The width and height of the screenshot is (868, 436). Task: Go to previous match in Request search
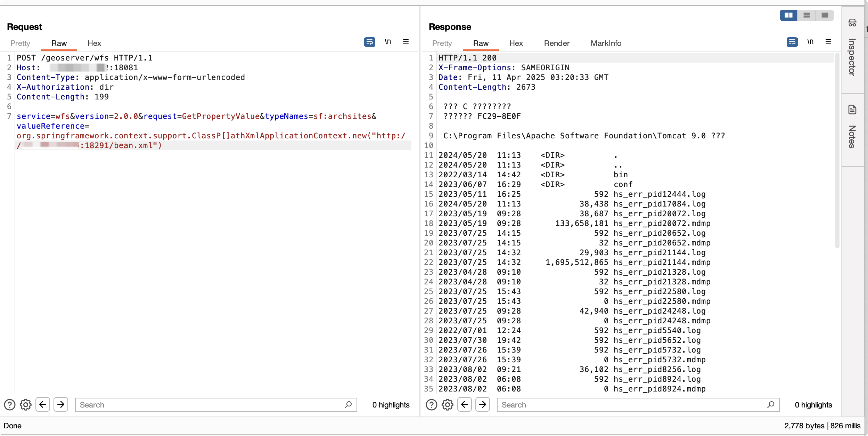[43, 404]
